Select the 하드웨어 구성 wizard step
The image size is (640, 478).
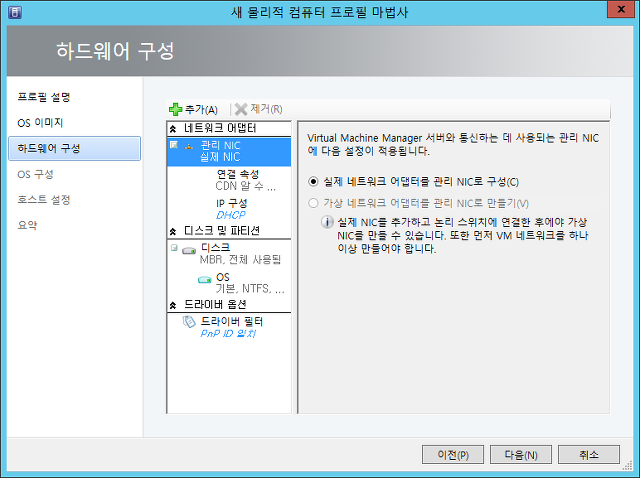74,148
